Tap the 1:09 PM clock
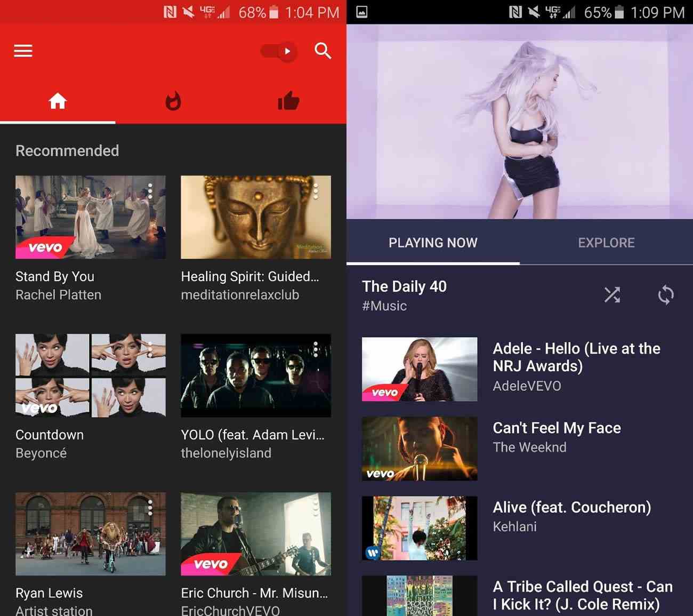The image size is (693, 616). tap(657, 12)
